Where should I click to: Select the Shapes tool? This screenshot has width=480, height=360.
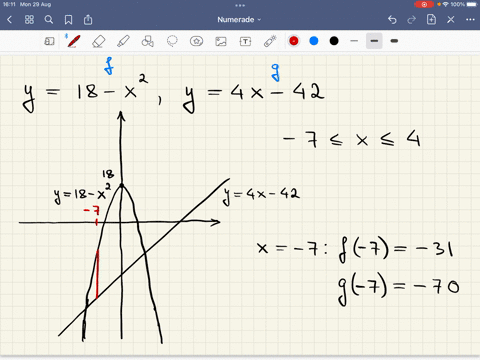[147, 41]
